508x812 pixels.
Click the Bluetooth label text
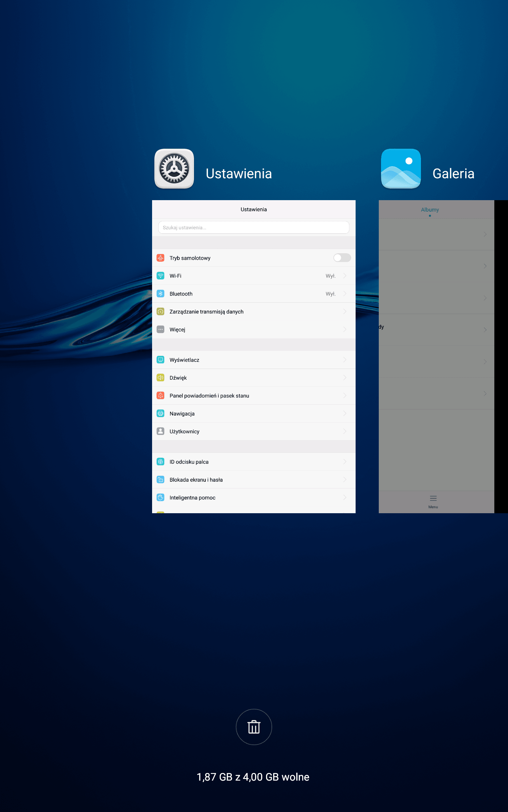(x=181, y=294)
